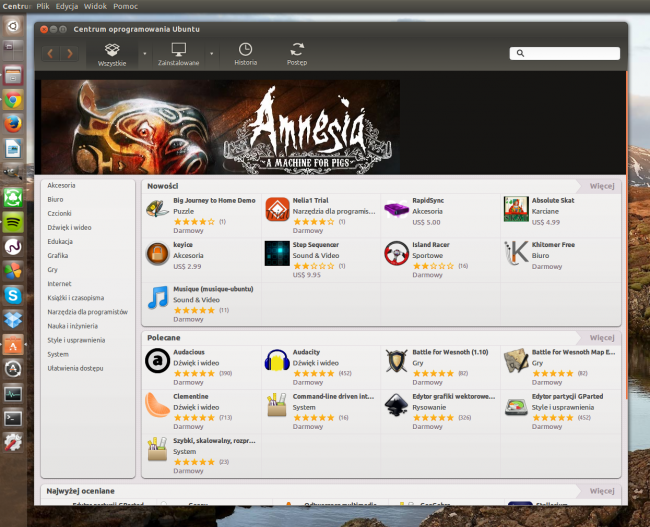The width and height of the screenshot is (650, 527).
Task: Open the Wszystkie software view
Action: pyautogui.click(x=112, y=54)
